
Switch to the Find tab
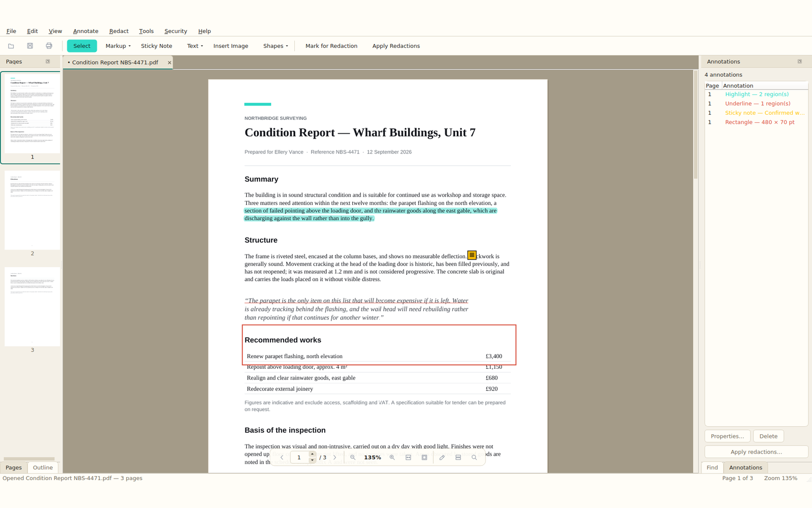pyautogui.click(x=712, y=467)
